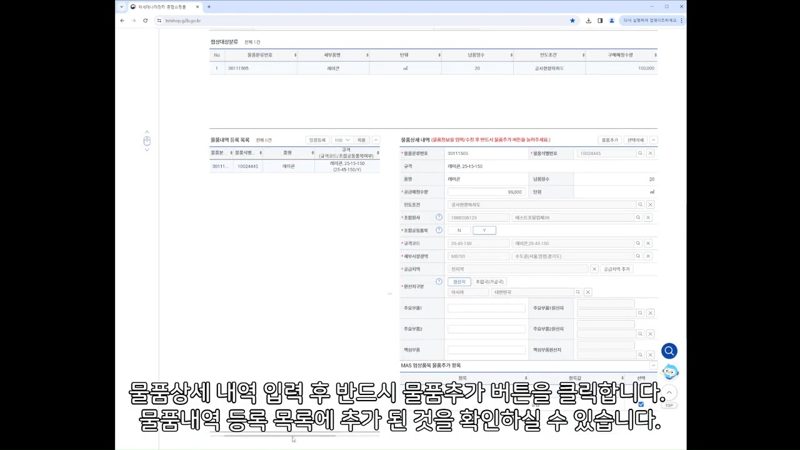This screenshot has width=800, height=450.
Task: Reload the page in the browser
Action: click(x=145, y=20)
